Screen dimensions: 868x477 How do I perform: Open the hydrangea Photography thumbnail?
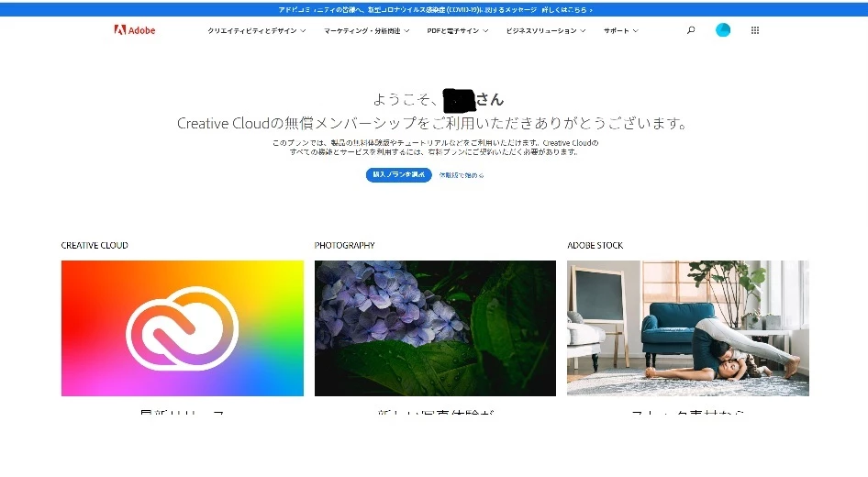(435, 328)
